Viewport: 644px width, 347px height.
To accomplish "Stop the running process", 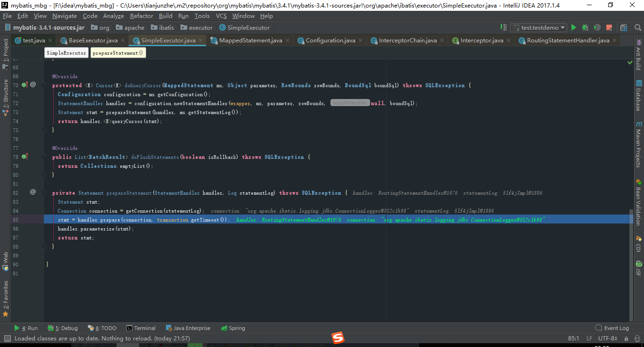I will point(609,27).
